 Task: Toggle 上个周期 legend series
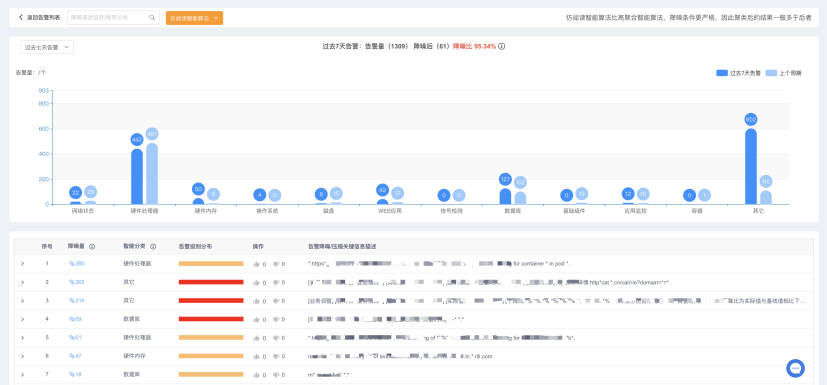pos(783,73)
